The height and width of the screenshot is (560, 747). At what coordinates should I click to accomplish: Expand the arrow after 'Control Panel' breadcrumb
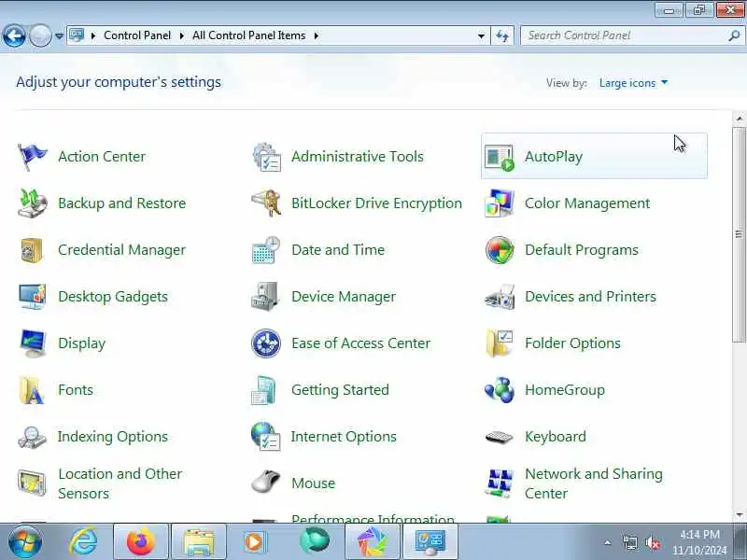pos(181,35)
